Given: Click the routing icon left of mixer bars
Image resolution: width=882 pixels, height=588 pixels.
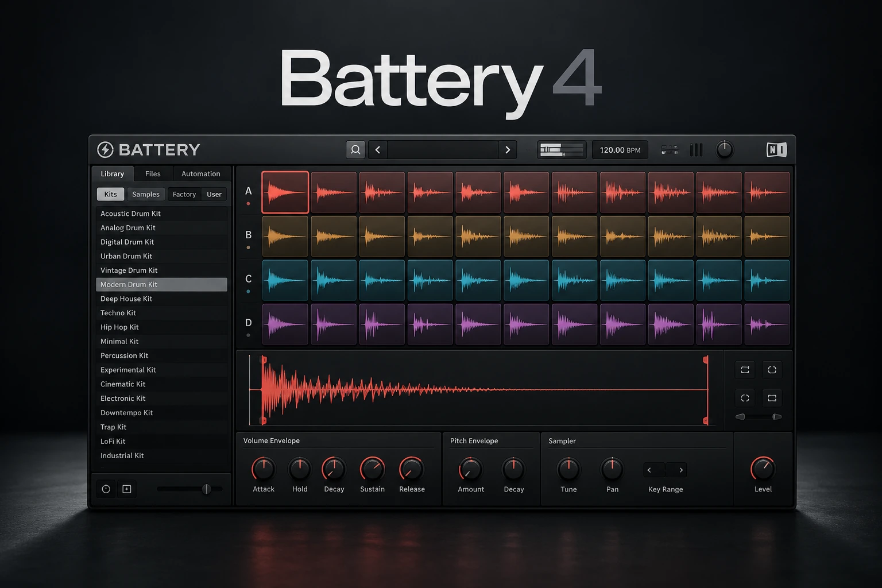Looking at the screenshot, I should pos(670,150).
